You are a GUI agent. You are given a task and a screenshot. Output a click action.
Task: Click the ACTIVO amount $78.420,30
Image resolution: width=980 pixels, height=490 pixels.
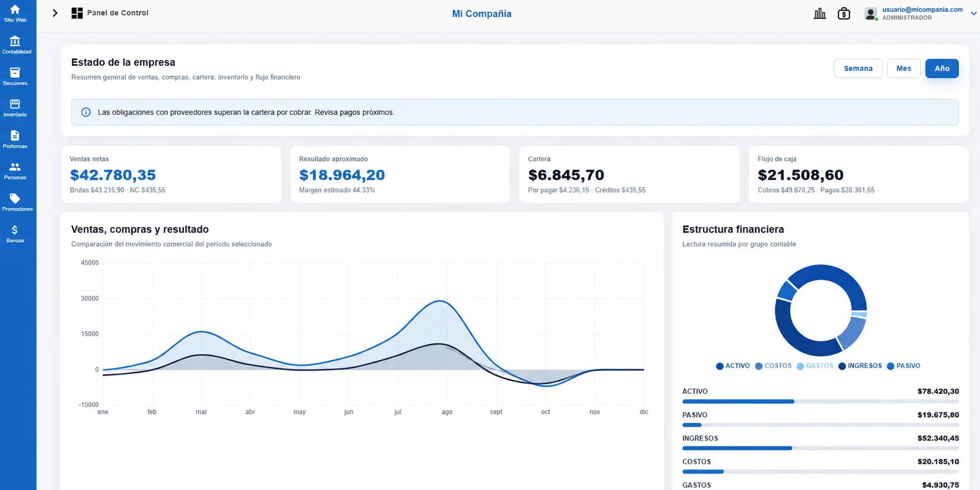tap(938, 391)
